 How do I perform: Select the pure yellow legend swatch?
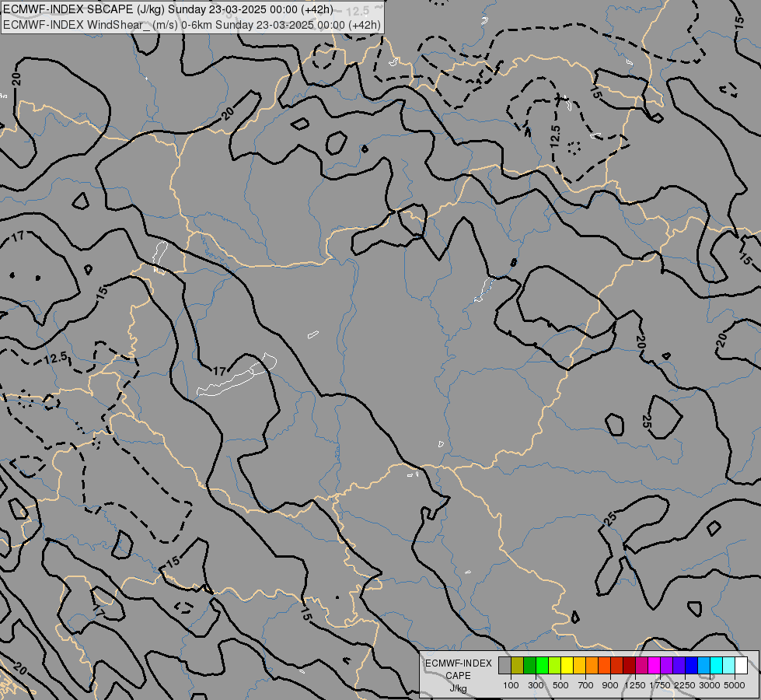[x=567, y=665]
